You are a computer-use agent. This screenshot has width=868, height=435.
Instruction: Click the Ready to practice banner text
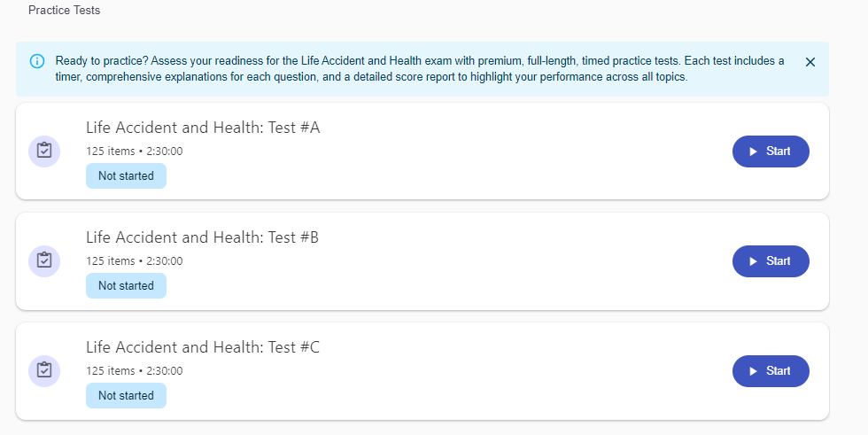pos(416,69)
